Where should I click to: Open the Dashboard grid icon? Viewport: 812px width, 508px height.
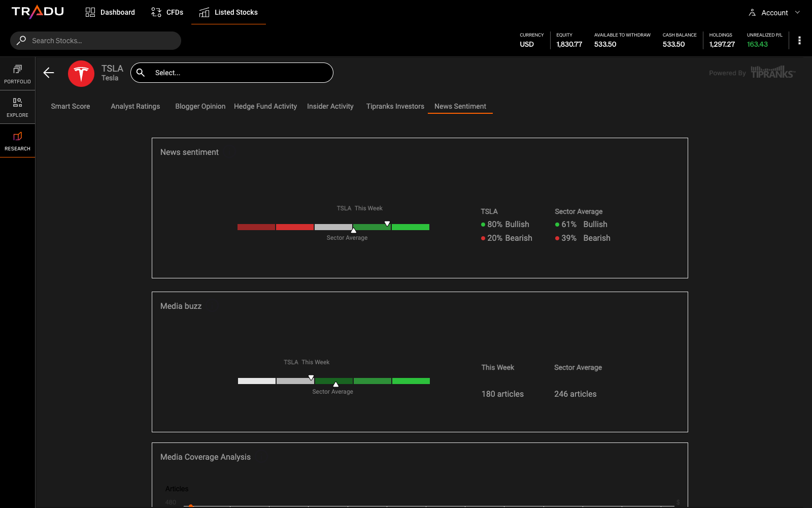coord(90,12)
